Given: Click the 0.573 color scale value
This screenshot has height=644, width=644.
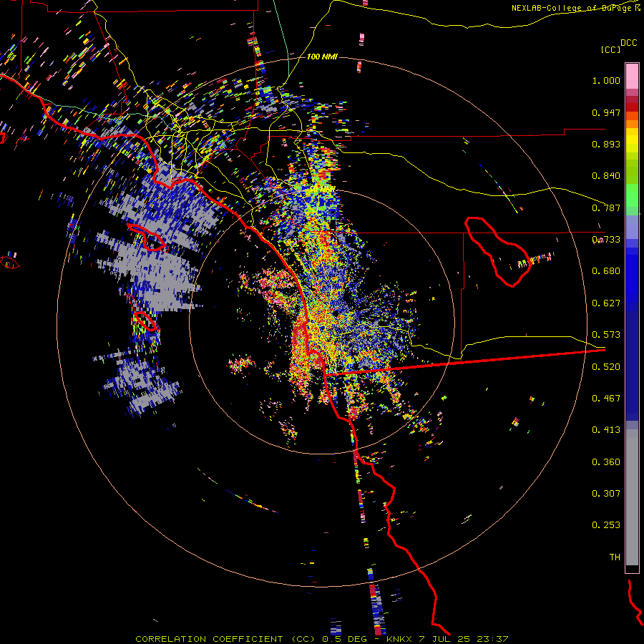Looking at the screenshot, I should pos(606,335).
